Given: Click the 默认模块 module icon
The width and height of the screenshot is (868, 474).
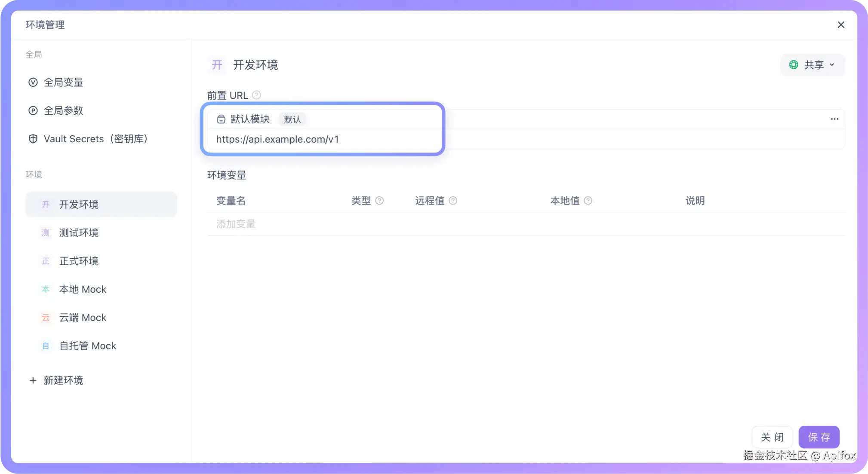Looking at the screenshot, I should coord(221,119).
